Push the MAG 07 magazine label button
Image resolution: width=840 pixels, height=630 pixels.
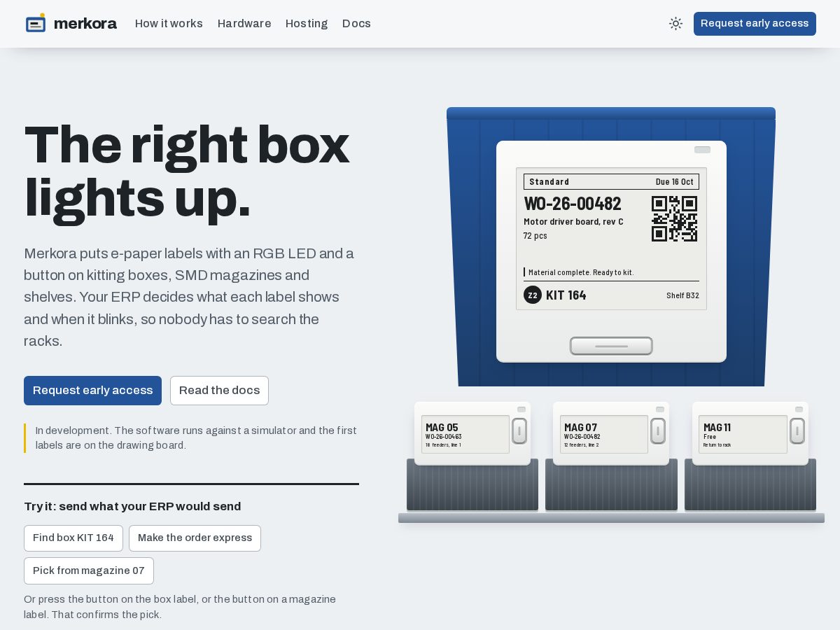pos(658,431)
